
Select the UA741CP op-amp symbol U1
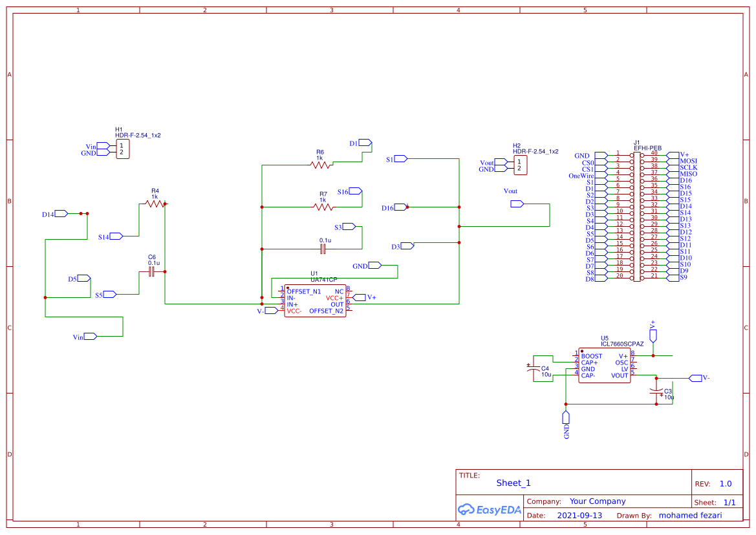click(x=315, y=300)
